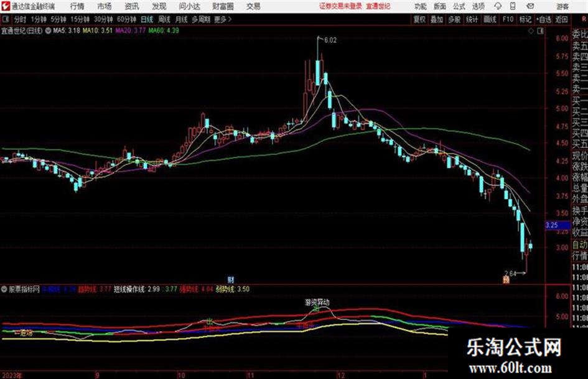Open the 选项 menu

[478, 6]
